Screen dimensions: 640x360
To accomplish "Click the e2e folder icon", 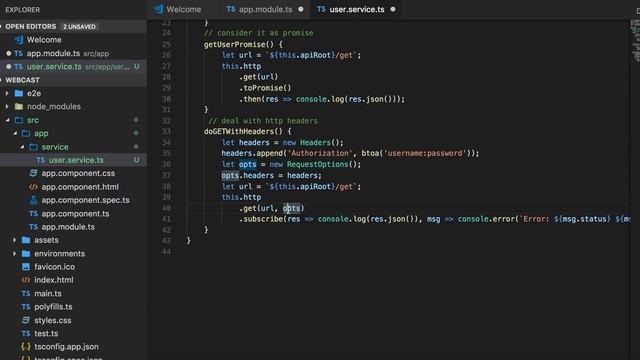I will 19,93.
